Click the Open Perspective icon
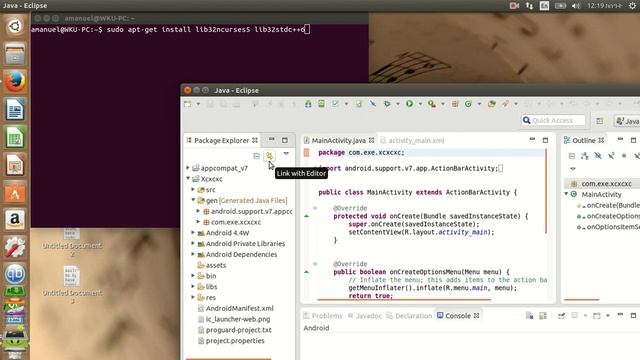This screenshot has height=360, width=640. (x=600, y=121)
